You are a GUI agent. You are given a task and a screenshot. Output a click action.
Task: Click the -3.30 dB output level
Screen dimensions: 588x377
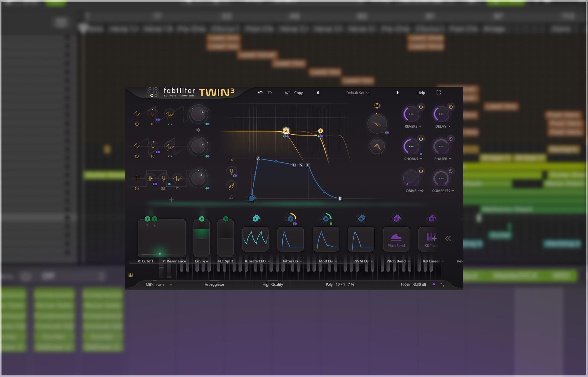[x=419, y=284]
